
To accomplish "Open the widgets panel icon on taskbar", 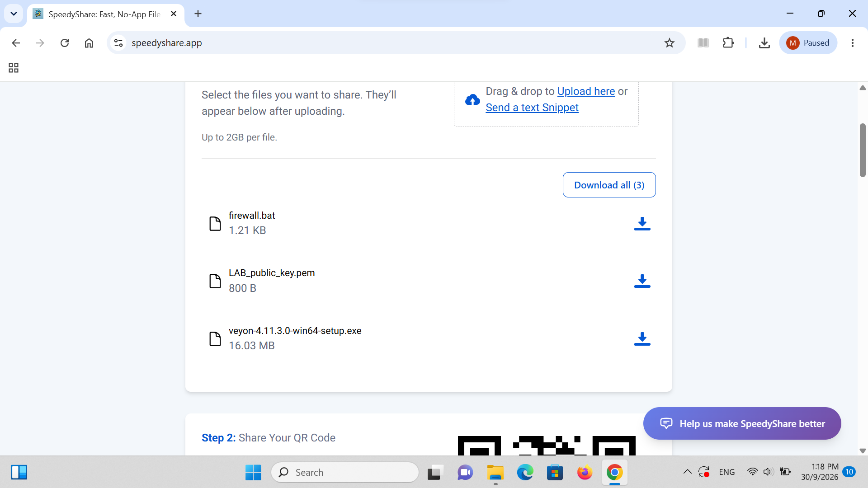I will (x=19, y=472).
